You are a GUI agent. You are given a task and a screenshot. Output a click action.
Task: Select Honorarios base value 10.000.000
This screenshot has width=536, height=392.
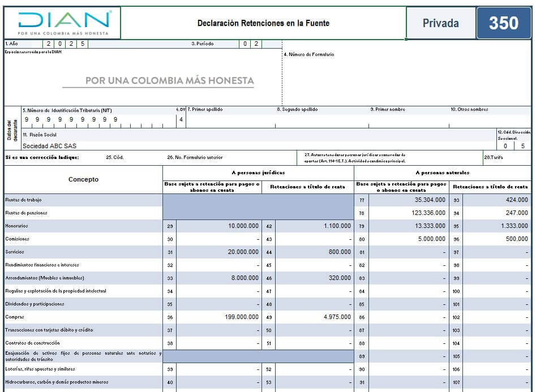219,226
